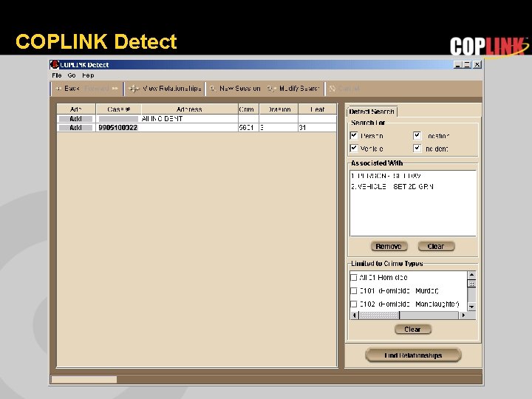Viewport: 532px width, 399px height.
Task: Click the Remove button under Associated With
Action: coord(389,246)
